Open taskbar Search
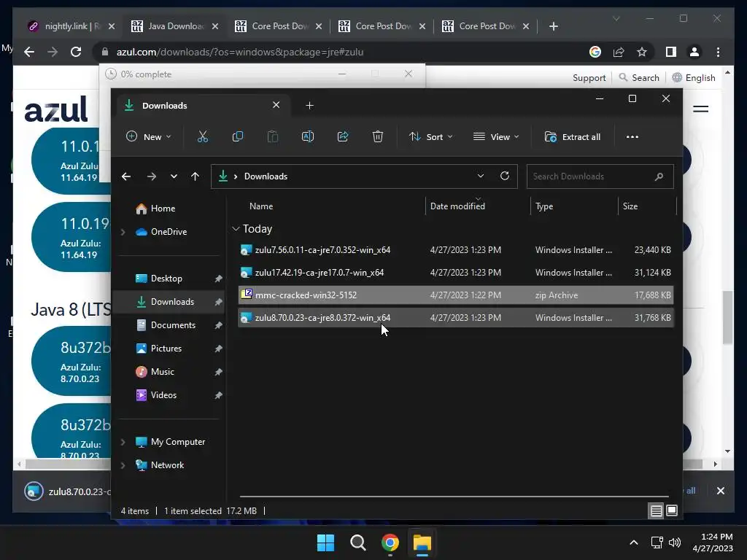 pos(357,542)
